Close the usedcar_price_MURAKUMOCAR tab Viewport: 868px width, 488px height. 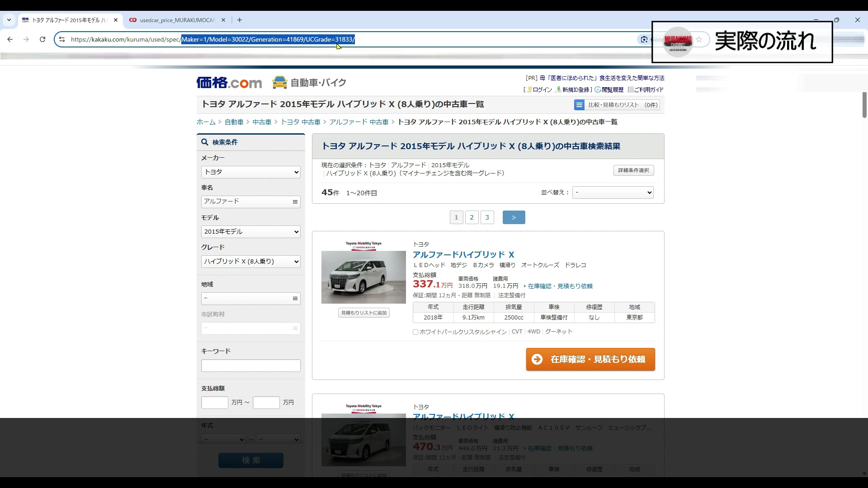[x=223, y=20]
